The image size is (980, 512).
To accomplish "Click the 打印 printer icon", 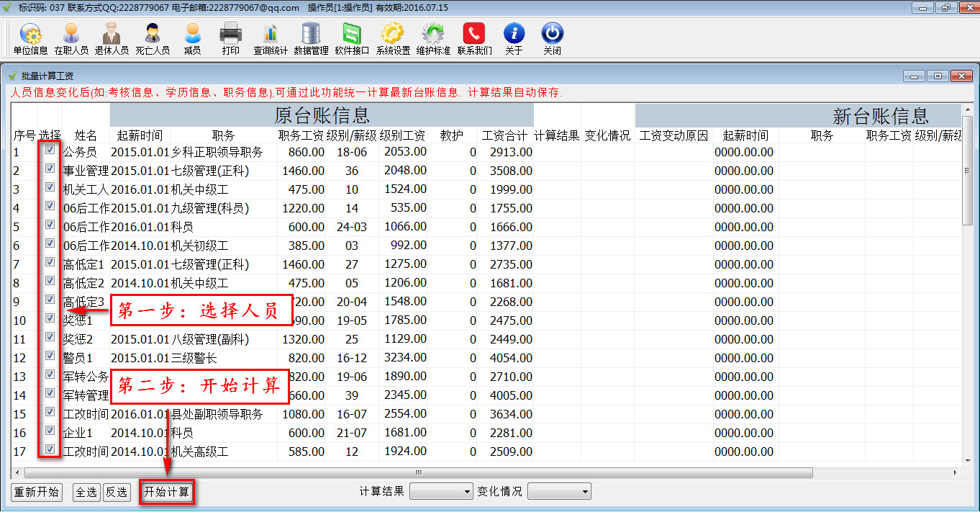I will [230, 39].
